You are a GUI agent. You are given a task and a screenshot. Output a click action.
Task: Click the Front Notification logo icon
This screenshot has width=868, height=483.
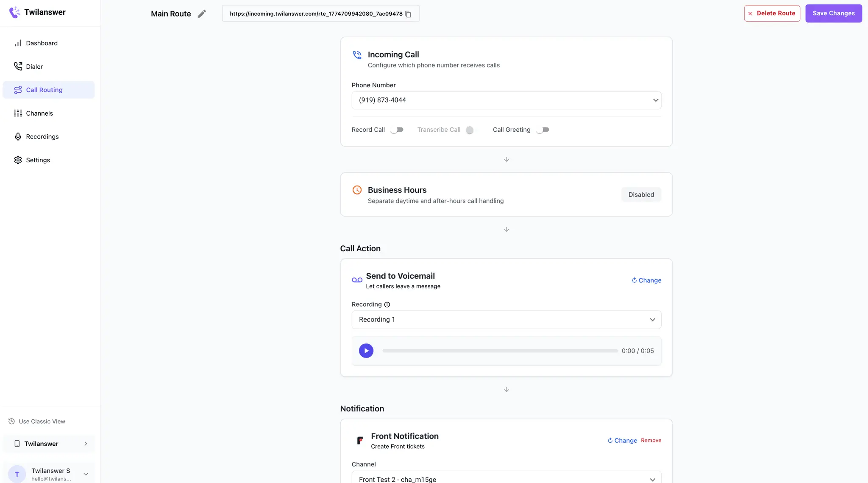coord(360,441)
